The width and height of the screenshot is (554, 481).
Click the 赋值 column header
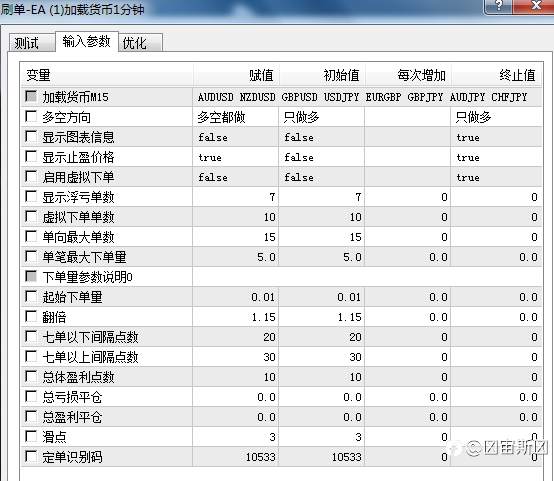pos(236,75)
